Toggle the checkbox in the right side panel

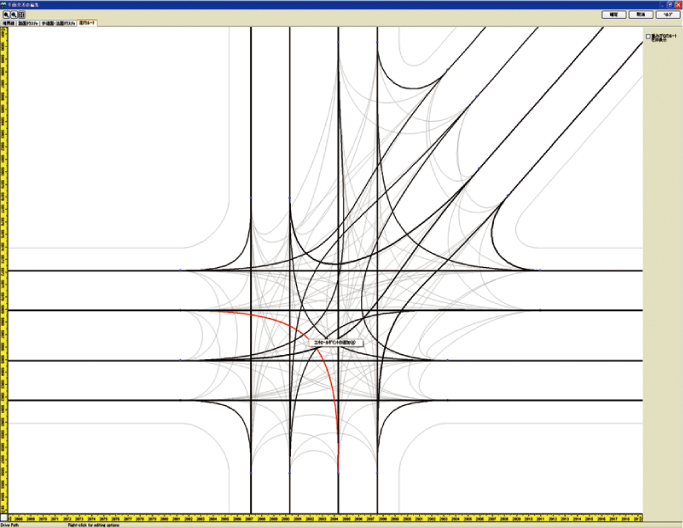(648, 37)
